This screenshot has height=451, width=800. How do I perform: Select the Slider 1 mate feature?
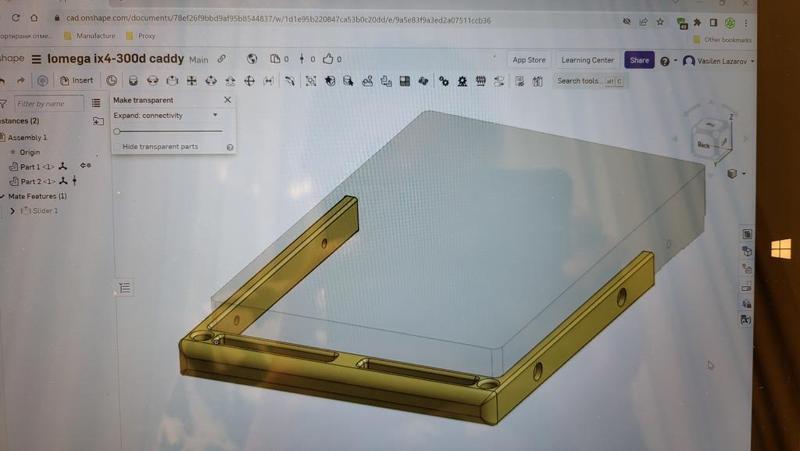tap(40, 211)
